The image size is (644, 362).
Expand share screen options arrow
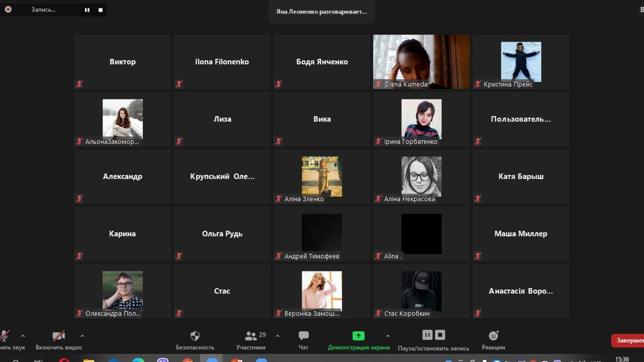click(x=388, y=336)
